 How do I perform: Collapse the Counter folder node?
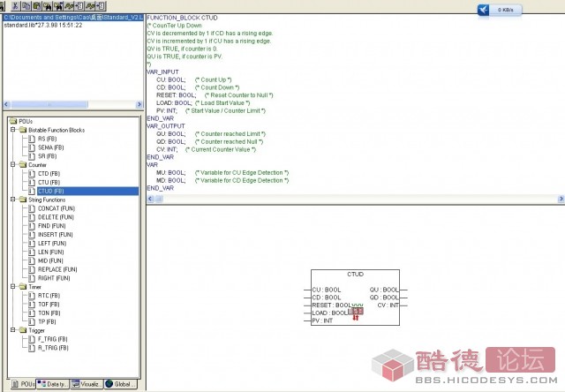tap(12, 164)
